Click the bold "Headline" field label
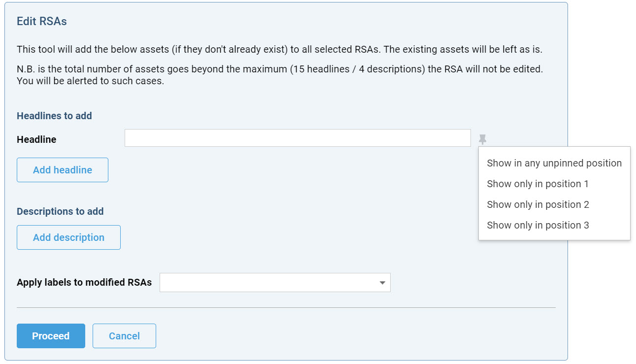This screenshot has width=636, height=364. coord(36,139)
